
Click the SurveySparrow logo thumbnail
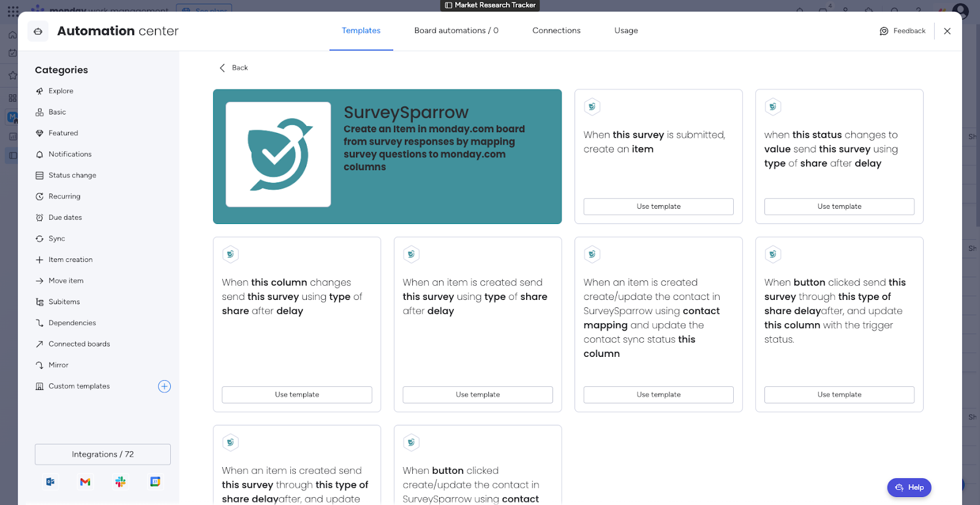(x=278, y=154)
